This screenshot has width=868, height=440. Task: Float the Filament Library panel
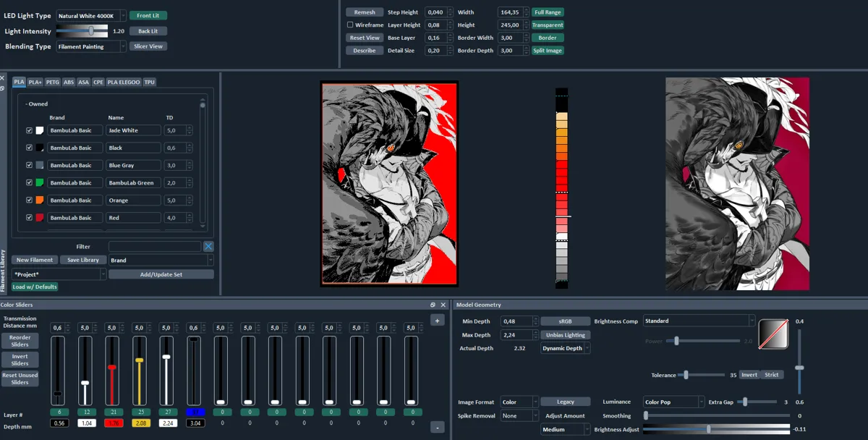coord(2,88)
